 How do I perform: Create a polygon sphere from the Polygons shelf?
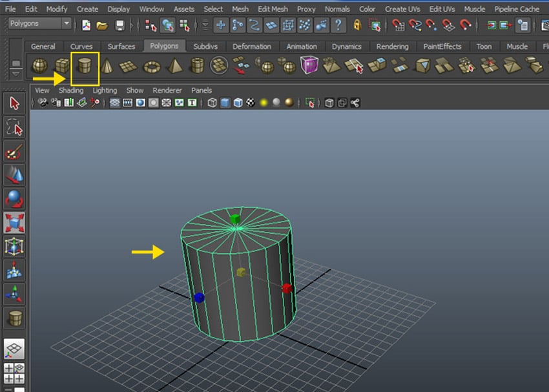click(39, 65)
